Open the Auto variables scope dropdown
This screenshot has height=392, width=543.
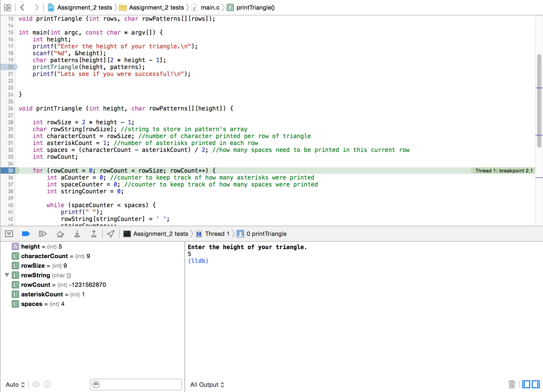tap(15, 385)
